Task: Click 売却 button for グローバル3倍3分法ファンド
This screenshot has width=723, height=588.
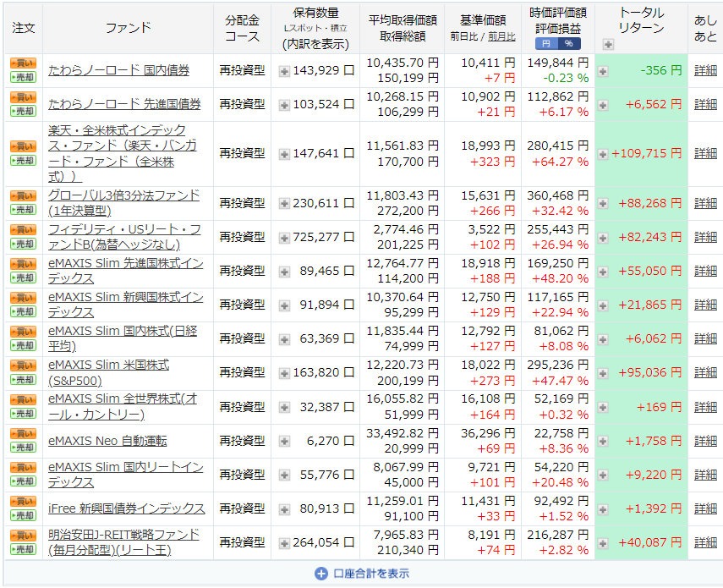Action: click(x=23, y=210)
